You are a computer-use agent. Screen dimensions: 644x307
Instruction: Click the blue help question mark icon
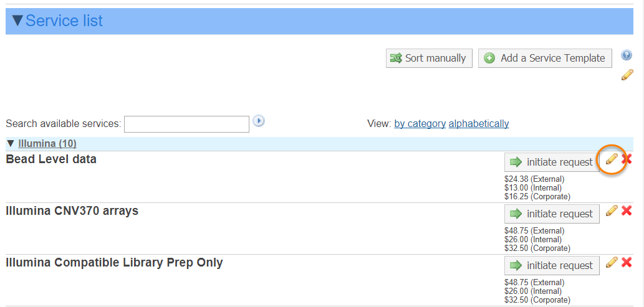[x=627, y=55]
